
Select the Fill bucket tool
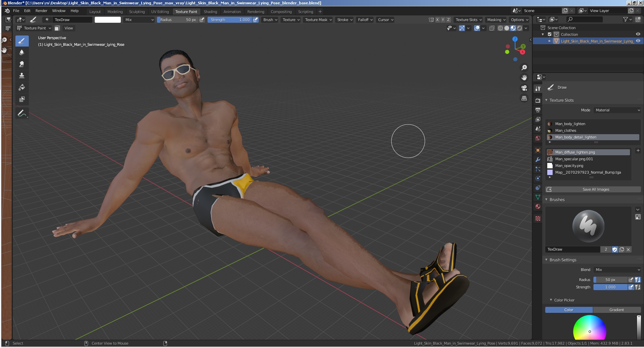coord(22,87)
